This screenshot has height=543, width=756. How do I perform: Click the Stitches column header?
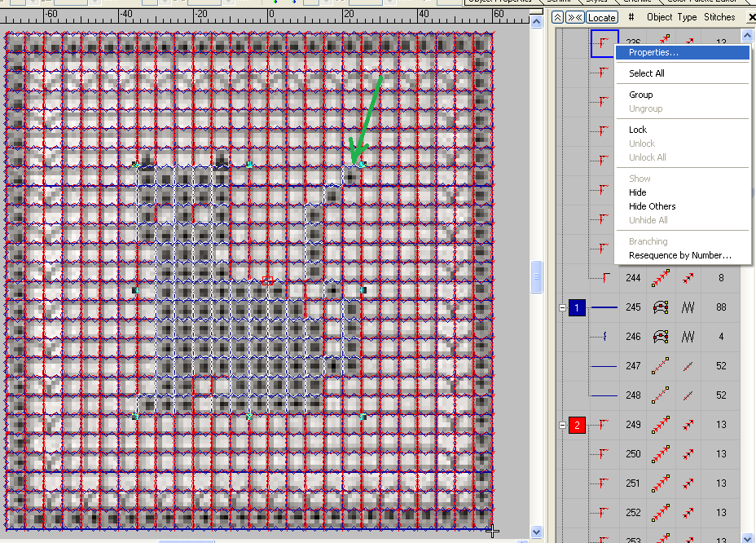tap(719, 17)
